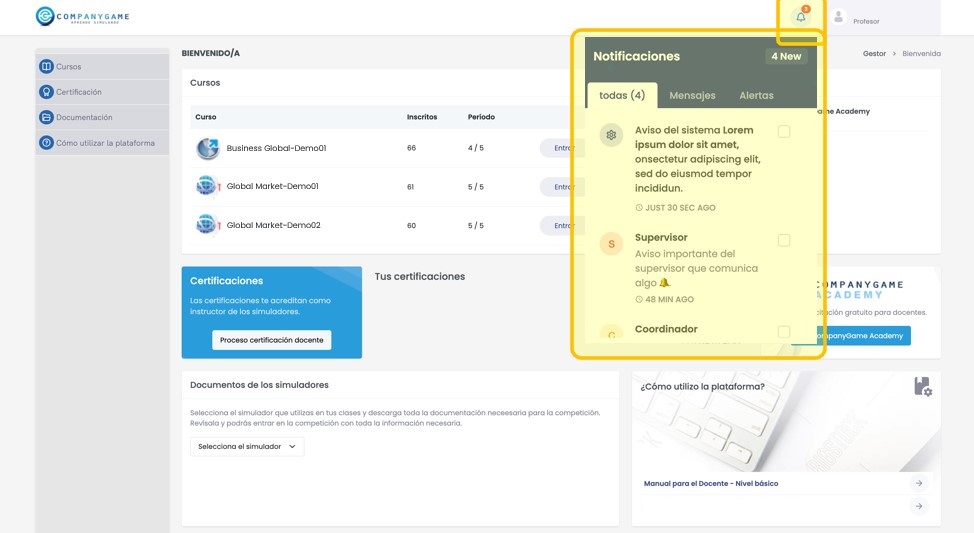Switch to the Mensajes tab

(x=692, y=96)
